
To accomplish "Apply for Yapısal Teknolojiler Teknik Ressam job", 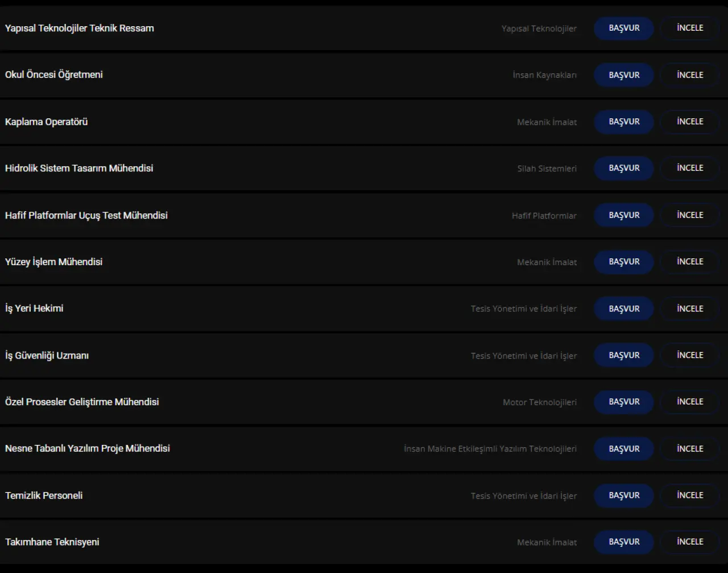I will click(624, 28).
